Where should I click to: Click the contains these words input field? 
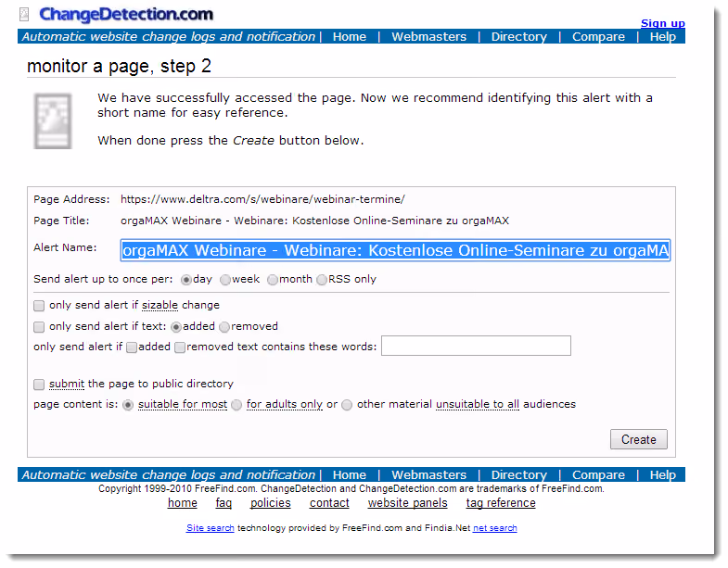[476, 346]
